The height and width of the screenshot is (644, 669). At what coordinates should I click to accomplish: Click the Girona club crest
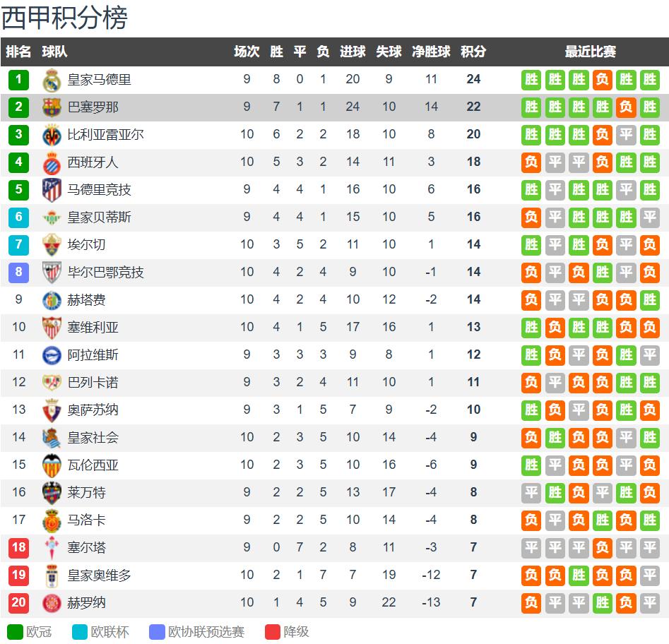click(x=52, y=603)
